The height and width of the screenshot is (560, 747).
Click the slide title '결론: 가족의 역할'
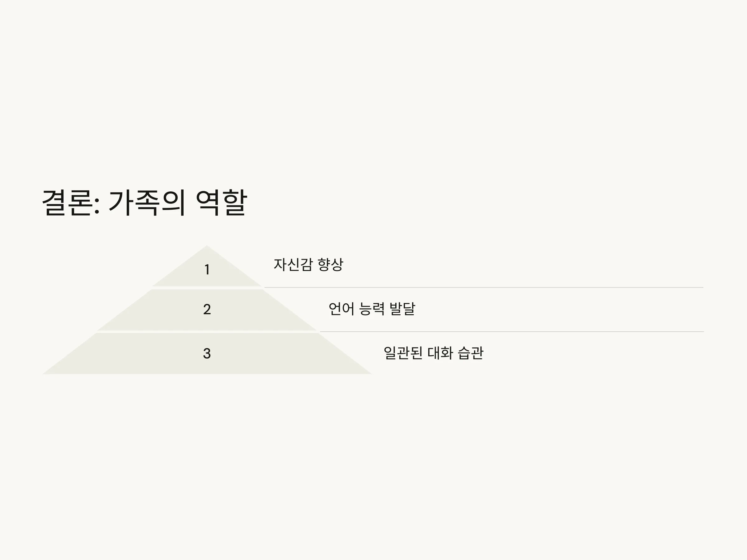pyautogui.click(x=144, y=203)
